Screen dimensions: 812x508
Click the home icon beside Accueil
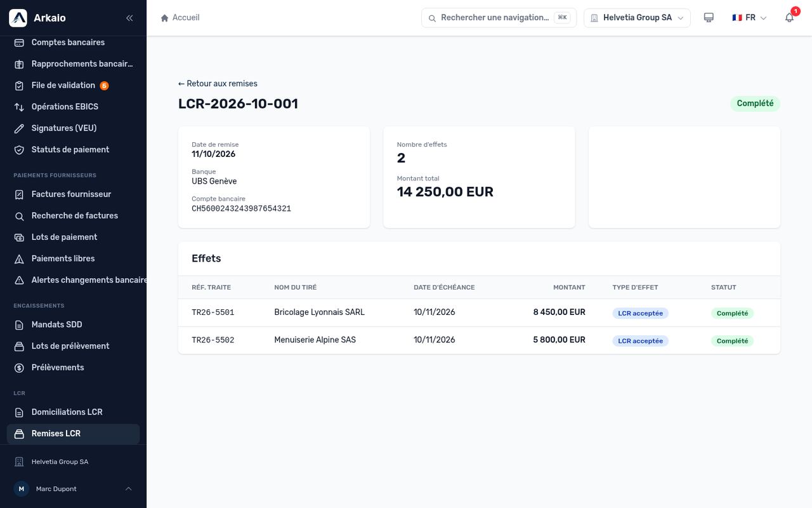(x=165, y=18)
